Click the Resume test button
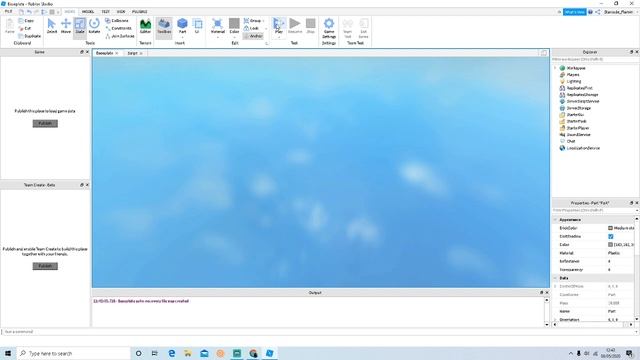The height and width of the screenshot is (360, 640). [x=295, y=26]
